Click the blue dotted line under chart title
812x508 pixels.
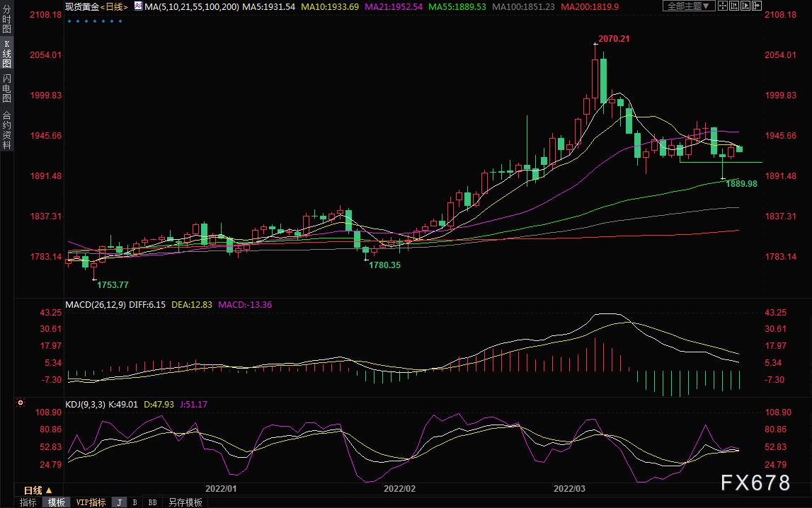[95, 21]
